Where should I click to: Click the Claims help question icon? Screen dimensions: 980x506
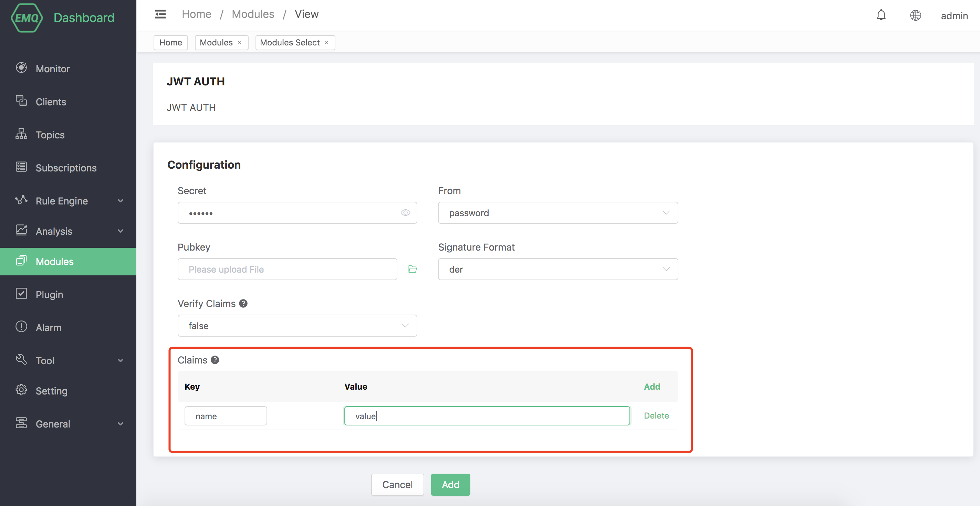[x=215, y=360]
